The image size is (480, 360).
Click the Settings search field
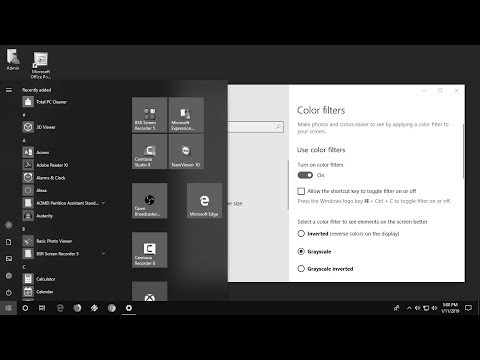[256, 127]
